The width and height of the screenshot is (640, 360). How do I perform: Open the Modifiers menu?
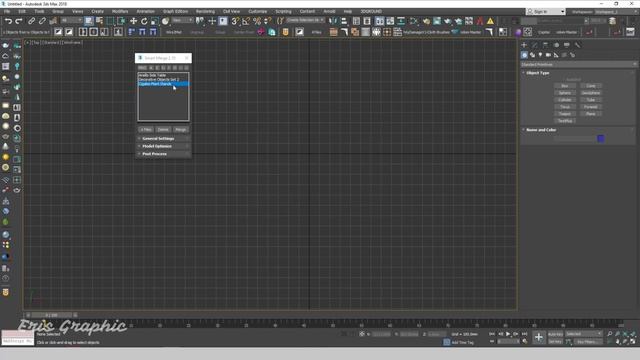(x=120, y=11)
